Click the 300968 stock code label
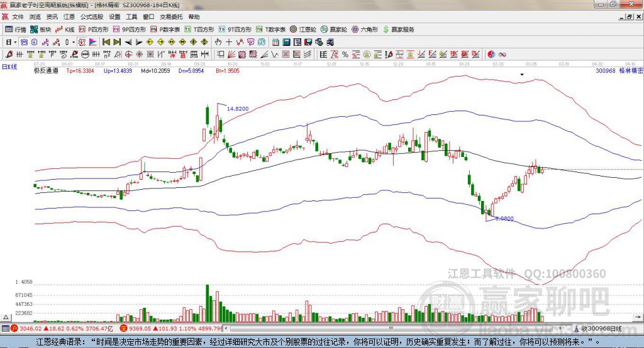644x348 pixels. [606, 70]
